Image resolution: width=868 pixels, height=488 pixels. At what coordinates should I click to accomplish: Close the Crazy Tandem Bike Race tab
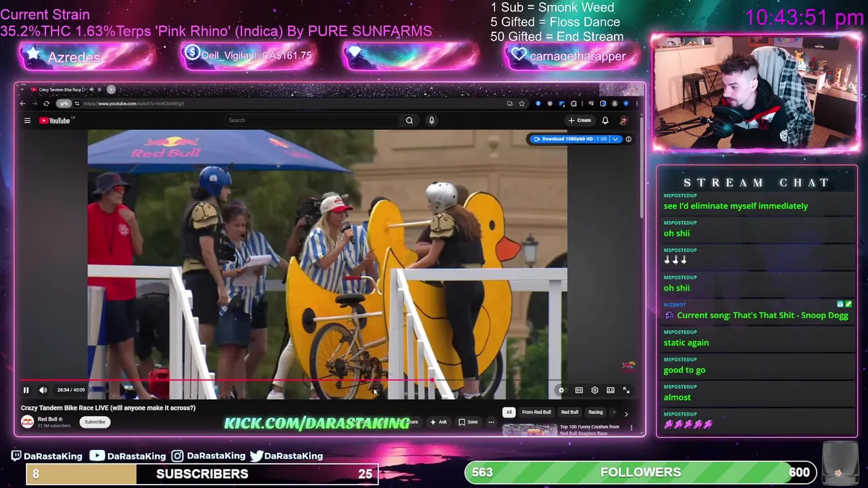[x=100, y=89]
